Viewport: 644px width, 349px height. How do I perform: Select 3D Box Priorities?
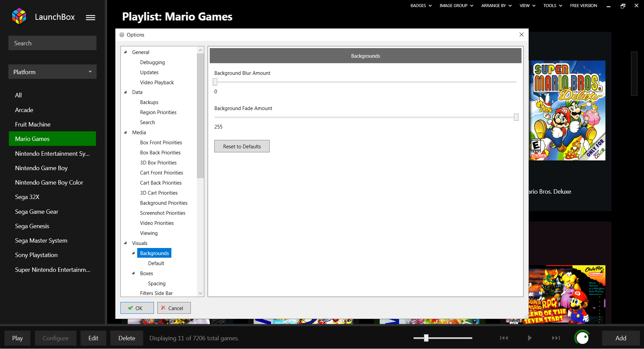[158, 162]
